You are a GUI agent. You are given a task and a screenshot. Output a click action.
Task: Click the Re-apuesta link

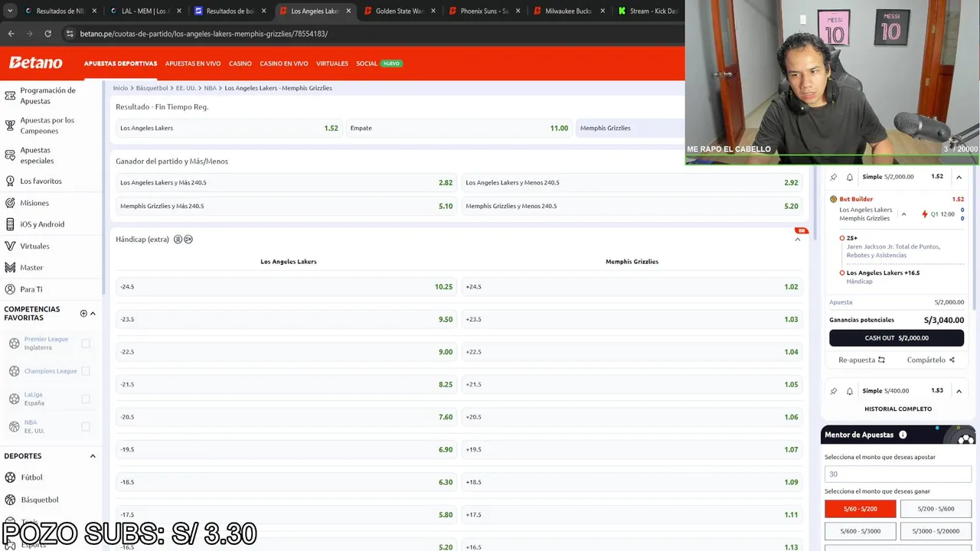(x=861, y=360)
